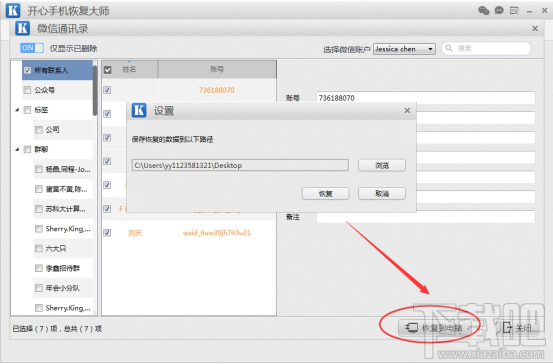The image size is (553, 364).
Task: Click the 备注 input field
Action: (426, 217)
